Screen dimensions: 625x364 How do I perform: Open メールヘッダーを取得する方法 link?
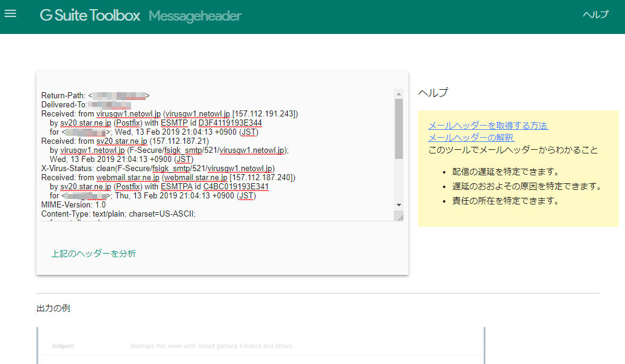pyautogui.click(x=488, y=126)
